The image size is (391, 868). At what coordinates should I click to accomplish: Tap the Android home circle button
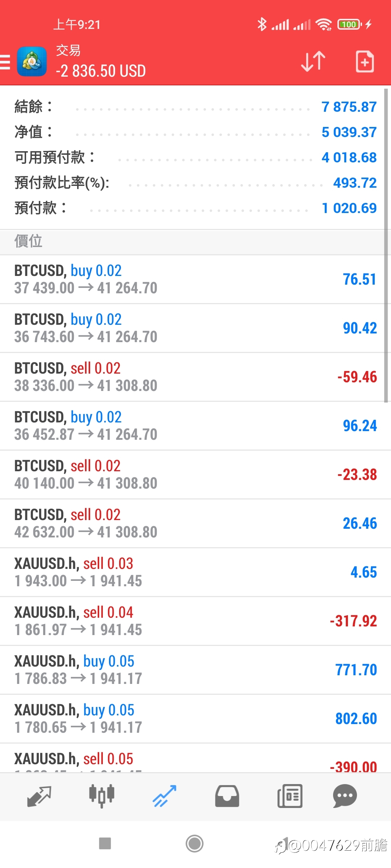tap(195, 844)
